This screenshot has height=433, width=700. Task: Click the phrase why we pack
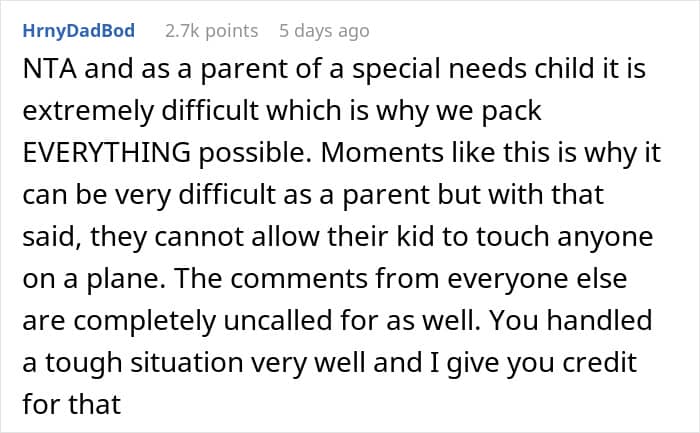459,111
